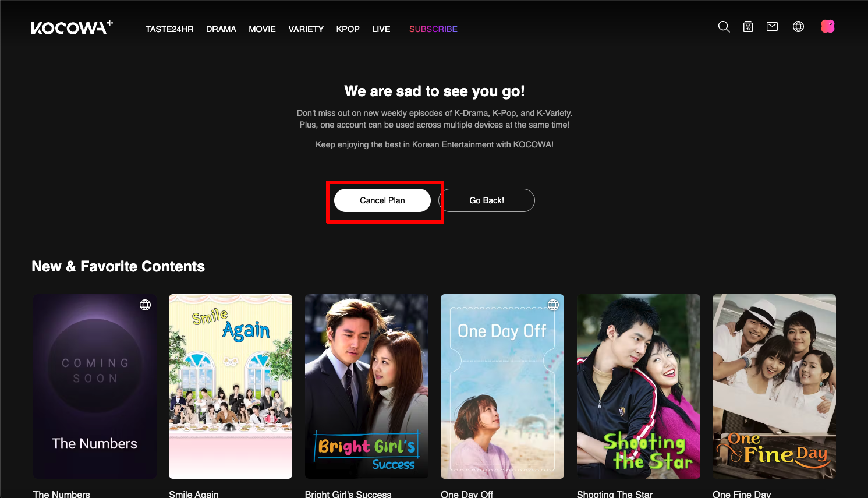Go to the DRAMA section
Viewport: 868px width, 498px height.
pos(221,29)
